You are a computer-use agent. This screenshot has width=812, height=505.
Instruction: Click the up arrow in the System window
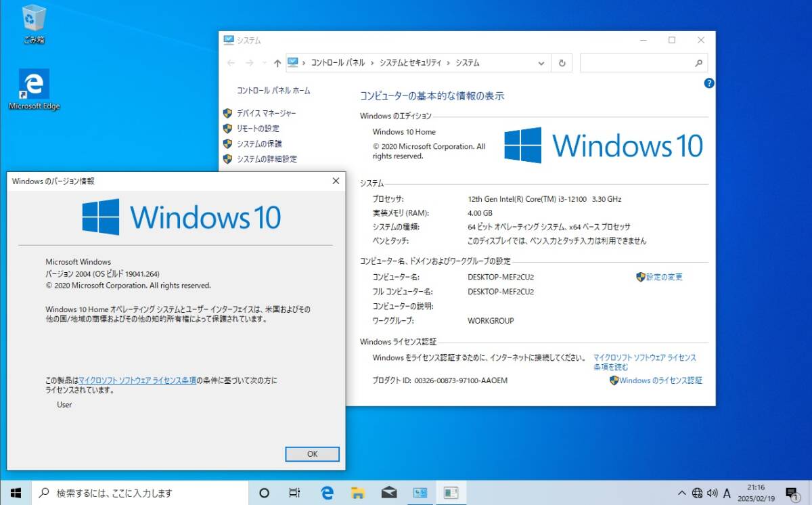[x=277, y=63]
